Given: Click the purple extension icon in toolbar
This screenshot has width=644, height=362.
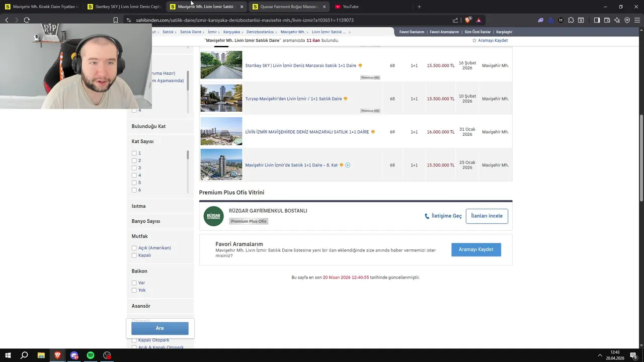Looking at the screenshot, I should pos(541,20).
